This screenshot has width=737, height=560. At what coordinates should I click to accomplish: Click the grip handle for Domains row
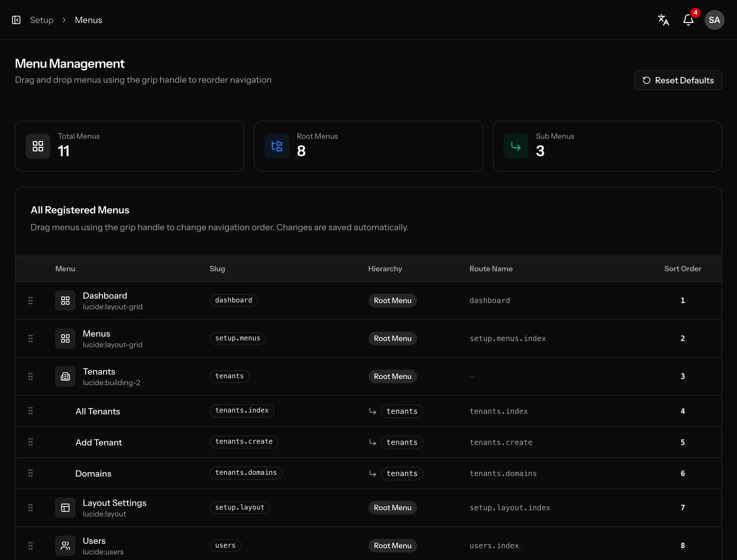[31, 473]
